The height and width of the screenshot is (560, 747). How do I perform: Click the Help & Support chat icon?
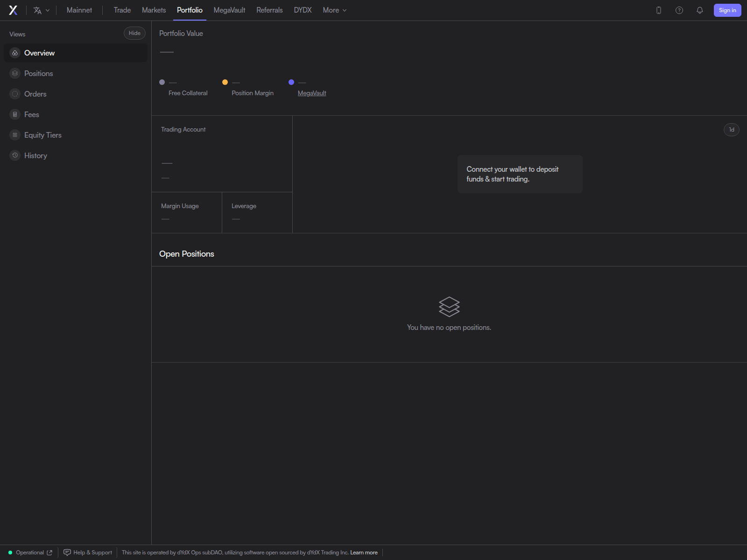pyautogui.click(x=67, y=552)
